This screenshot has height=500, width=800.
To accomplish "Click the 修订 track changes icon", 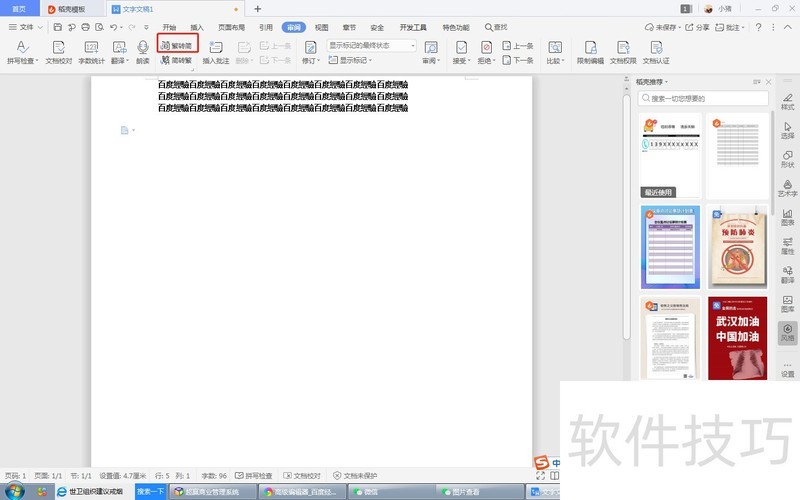I will pyautogui.click(x=310, y=47).
